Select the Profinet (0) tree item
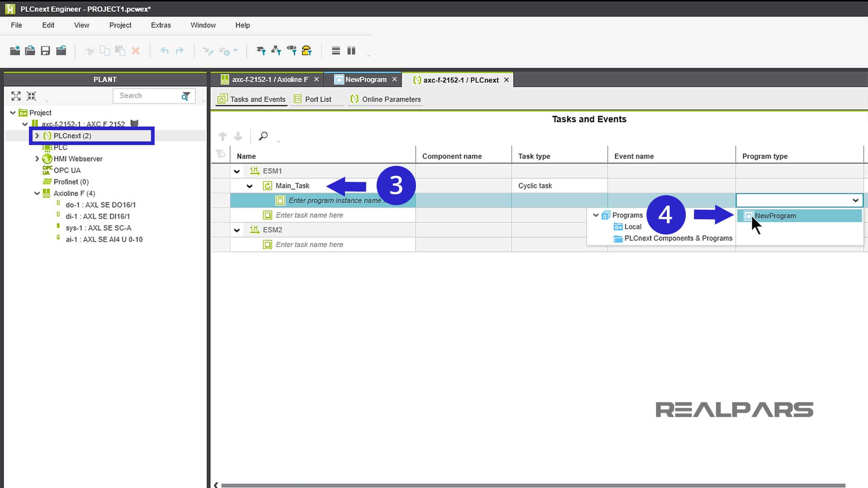Image resolution: width=868 pixels, height=488 pixels. 65,182
